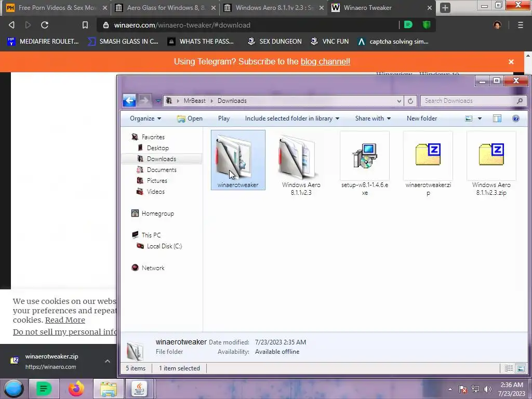Expand the winaerotweaker.zip download options chevron
Image resolution: width=532 pixels, height=399 pixels.
point(107,362)
